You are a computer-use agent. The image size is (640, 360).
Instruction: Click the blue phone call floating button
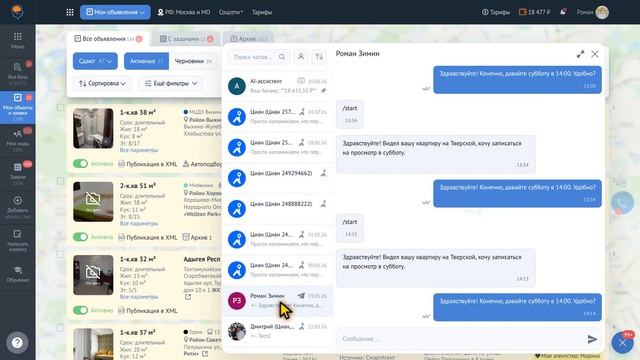coord(622,203)
